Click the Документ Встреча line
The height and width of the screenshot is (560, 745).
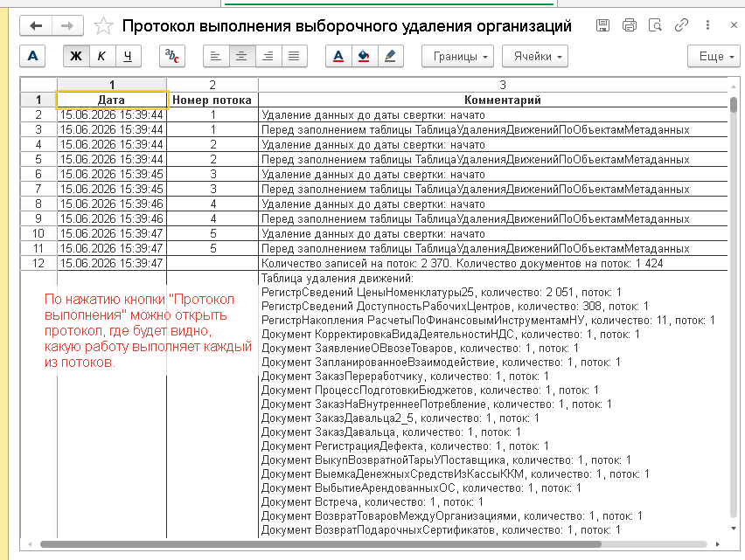[x=372, y=502]
